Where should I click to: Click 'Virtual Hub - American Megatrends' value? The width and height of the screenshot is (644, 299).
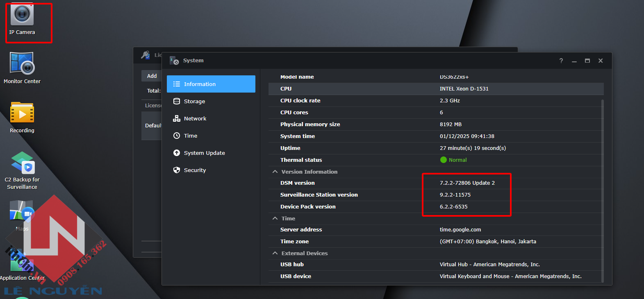click(x=490, y=264)
